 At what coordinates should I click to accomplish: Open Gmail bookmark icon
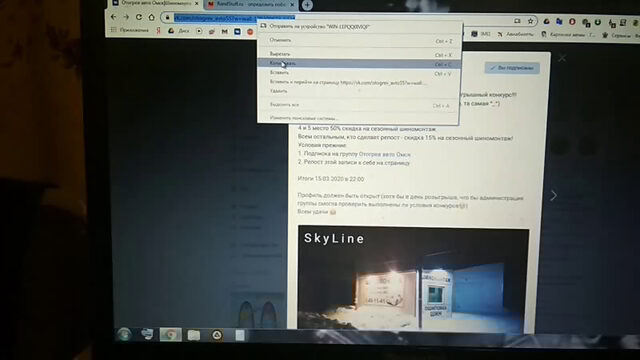click(224, 31)
